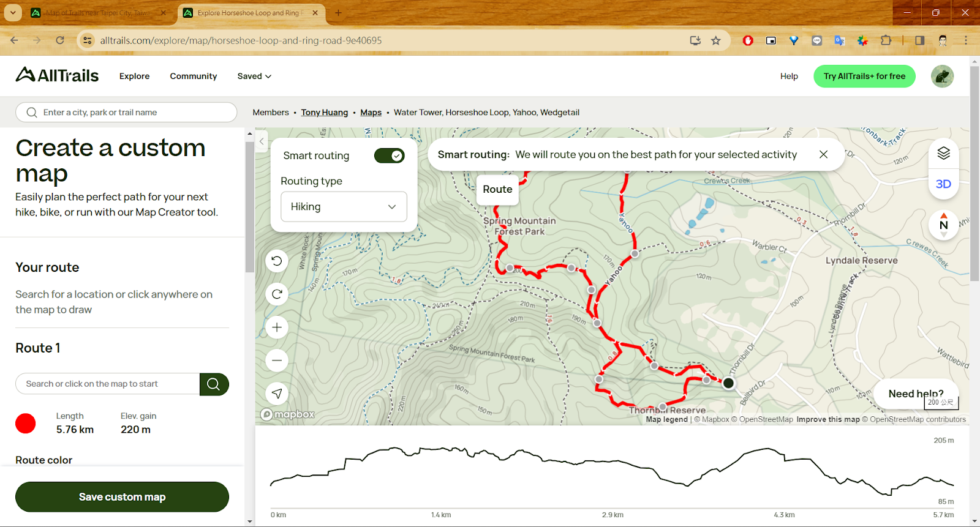The width and height of the screenshot is (980, 527).
Task: Zoom out on the map
Action: coord(277,361)
